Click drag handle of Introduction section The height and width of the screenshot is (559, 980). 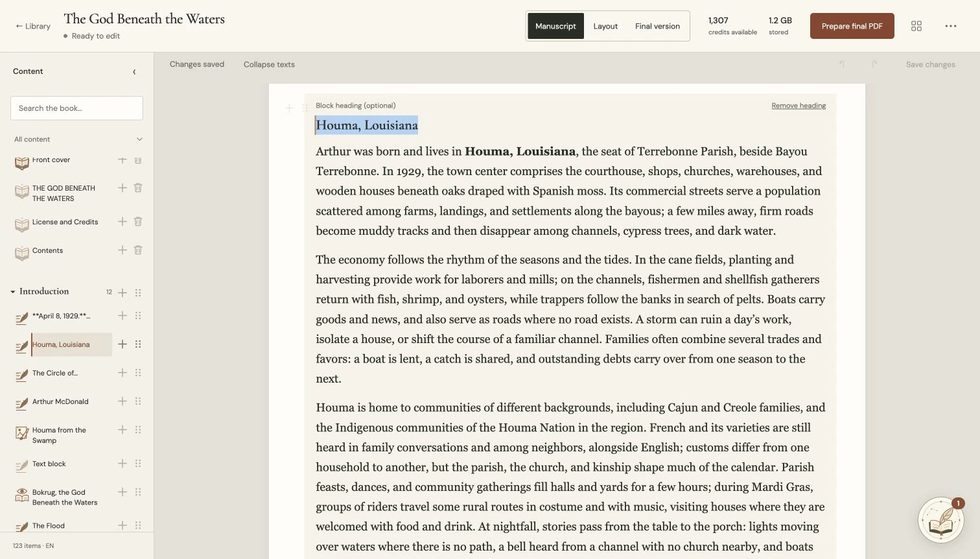pyautogui.click(x=138, y=292)
